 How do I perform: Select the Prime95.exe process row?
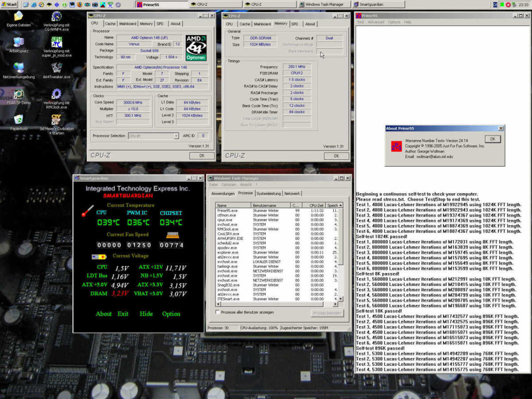pyautogui.click(x=277, y=211)
